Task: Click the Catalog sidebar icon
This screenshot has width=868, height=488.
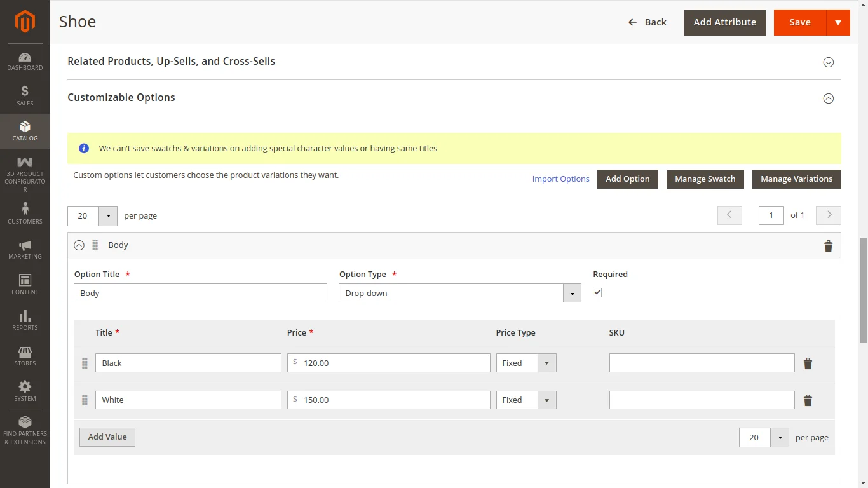Action: (x=25, y=127)
